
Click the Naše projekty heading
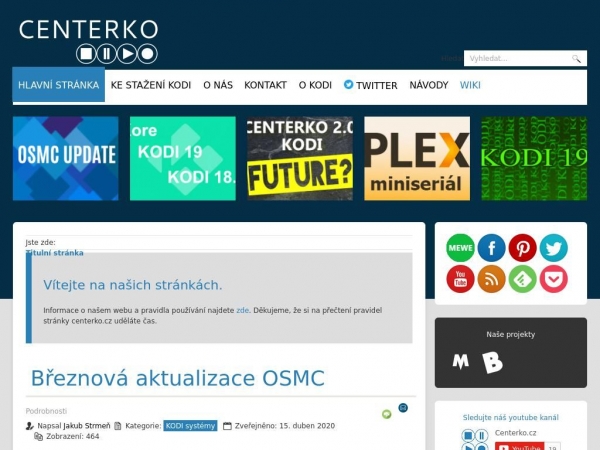click(510, 334)
